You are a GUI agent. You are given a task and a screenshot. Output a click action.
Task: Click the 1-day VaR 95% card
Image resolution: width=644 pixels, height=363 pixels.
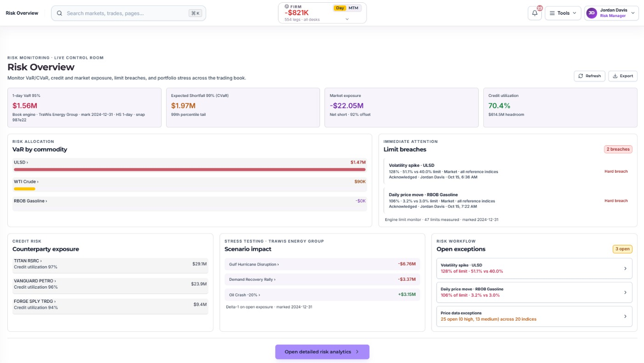click(85, 108)
